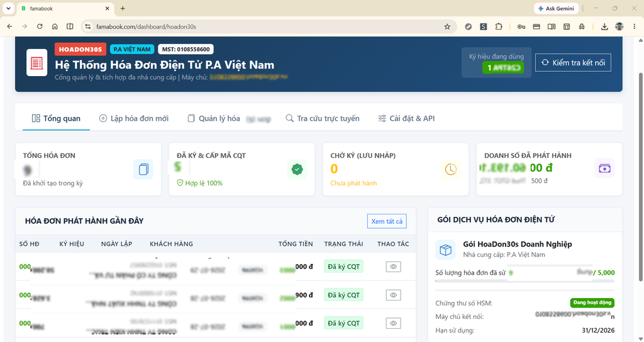The width and height of the screenshot is (644, 342).
Task: Close the famabook tab
Action: [x=107, y=8]
